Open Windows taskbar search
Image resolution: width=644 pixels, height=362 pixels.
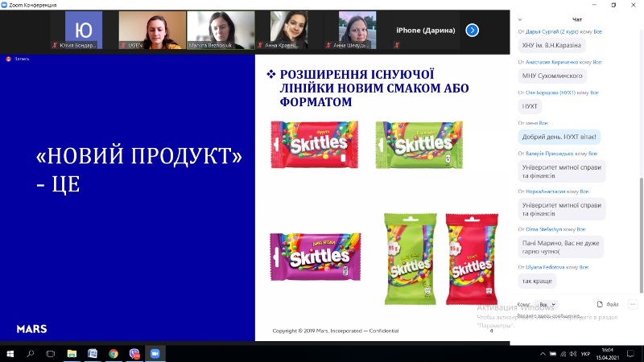tap(30, 353)
